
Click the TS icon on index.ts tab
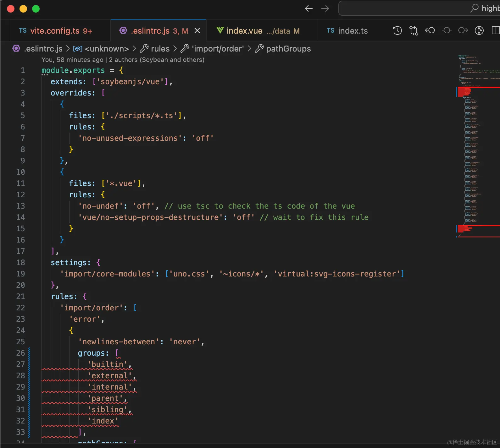[x=331, y=30]
